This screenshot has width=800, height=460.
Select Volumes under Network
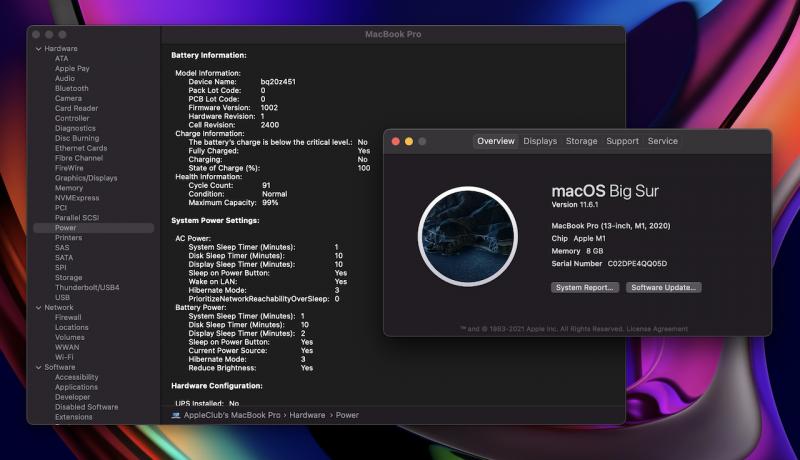(x=70, y=337)
